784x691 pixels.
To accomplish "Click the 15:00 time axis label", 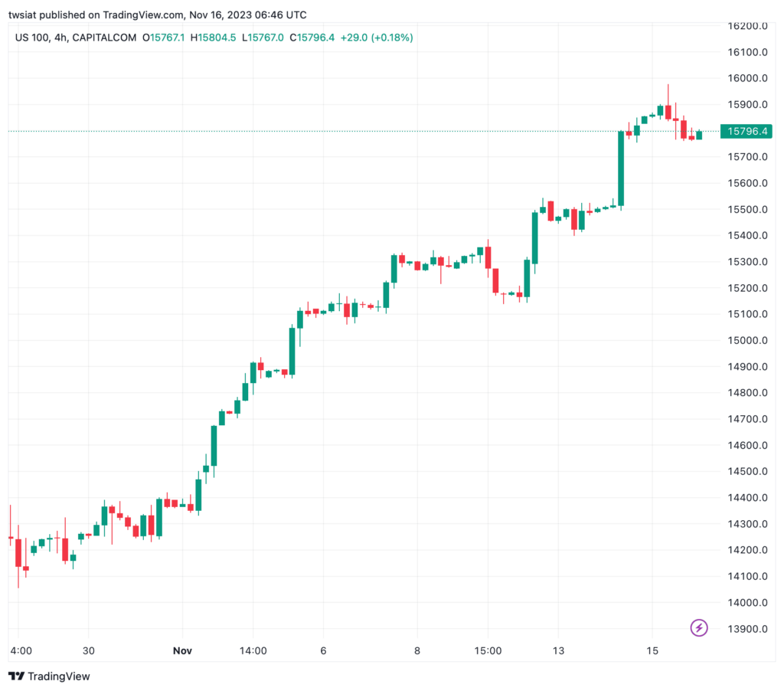I will (x=488, y=650).
